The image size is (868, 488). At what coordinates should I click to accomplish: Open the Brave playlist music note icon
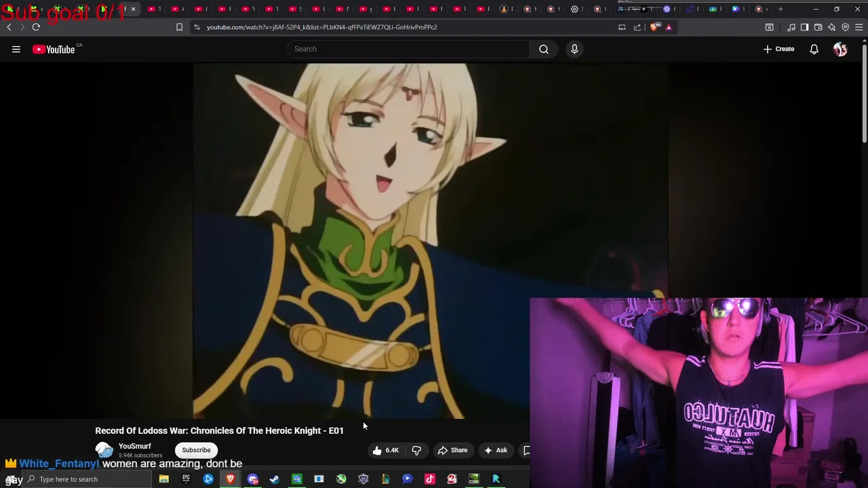pos(791,27)
